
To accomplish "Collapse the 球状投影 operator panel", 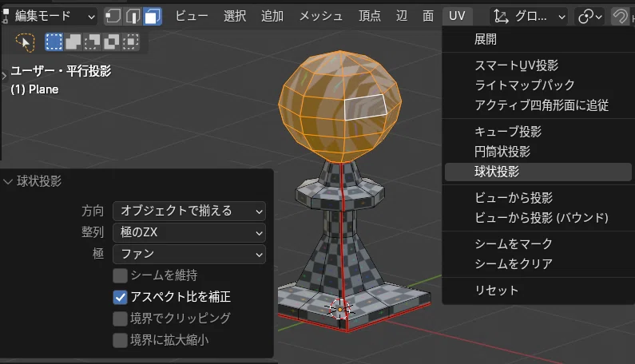I will click(8, 181).
